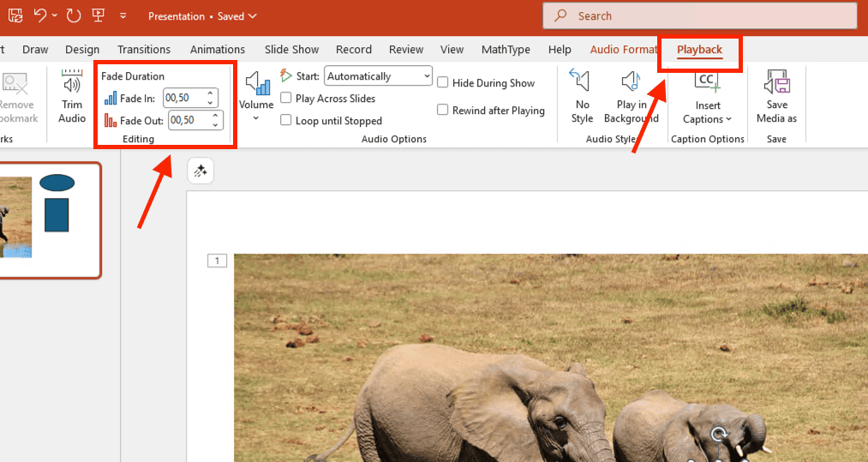
Task: Enable Rewind after Playing checkbox
Action: 443,110
